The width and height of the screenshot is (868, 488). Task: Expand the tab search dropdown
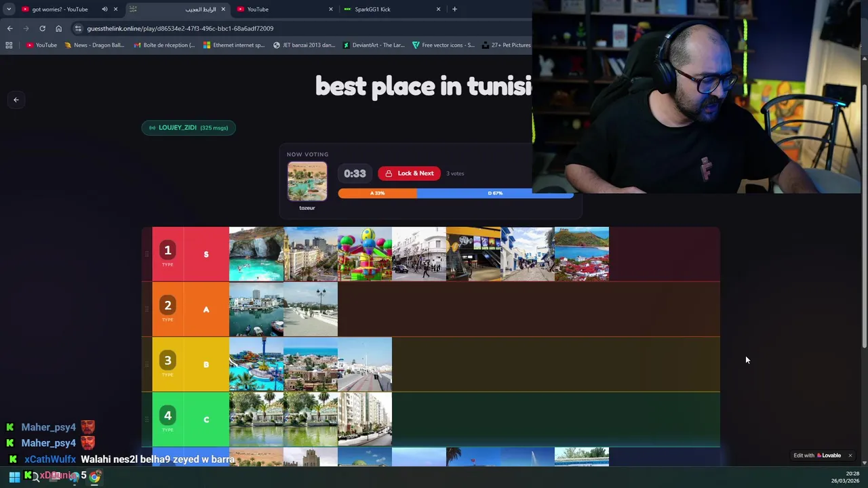(9, 9)
